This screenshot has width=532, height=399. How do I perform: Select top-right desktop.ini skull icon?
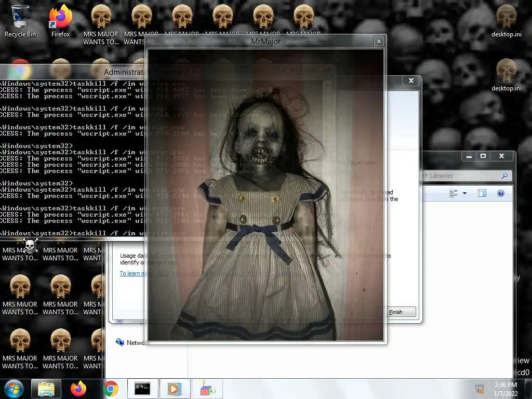click(506, 21)
